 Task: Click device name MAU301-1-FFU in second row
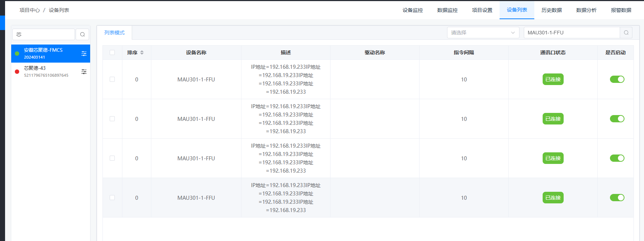(196, 119)
